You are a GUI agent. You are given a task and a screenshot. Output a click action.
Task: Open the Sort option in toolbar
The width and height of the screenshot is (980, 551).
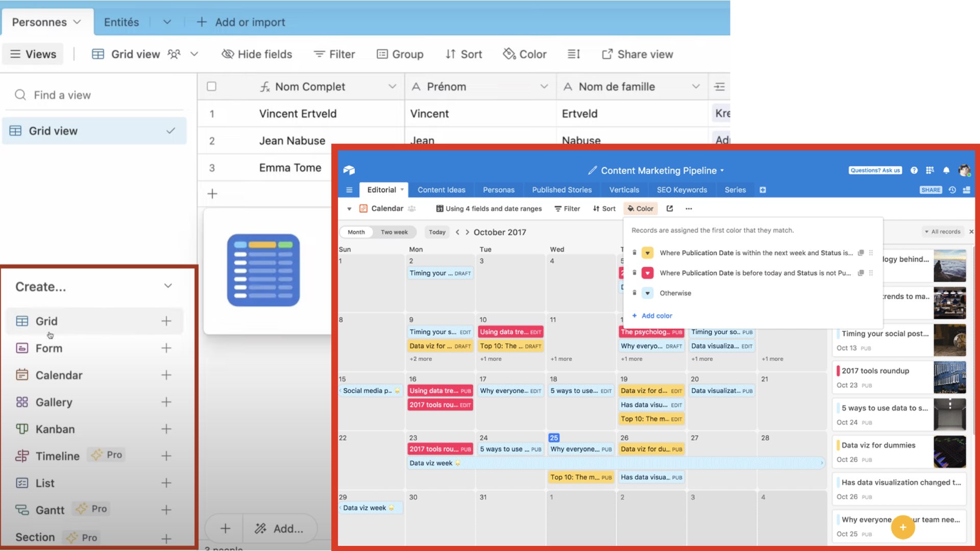click(463, 54)
